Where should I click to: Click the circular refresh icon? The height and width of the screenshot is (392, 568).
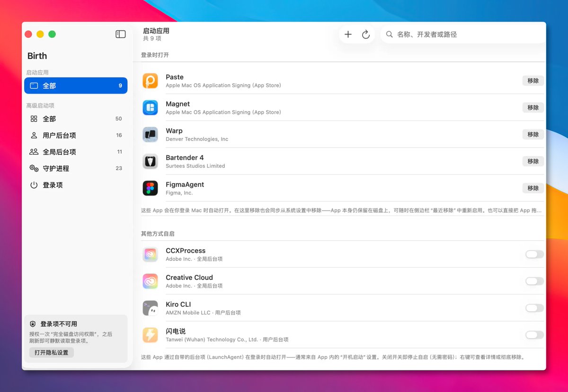coord(366,35)
